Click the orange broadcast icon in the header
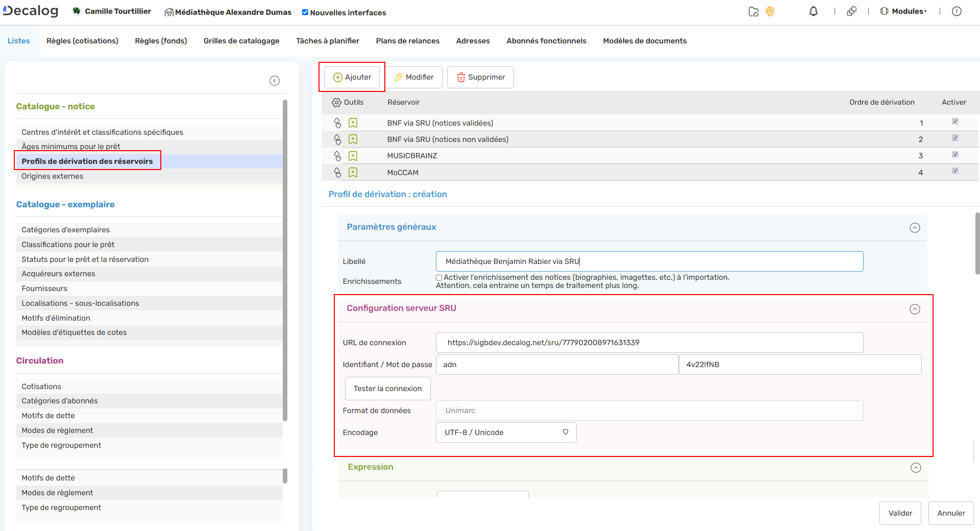 click(x=770, y=11)
